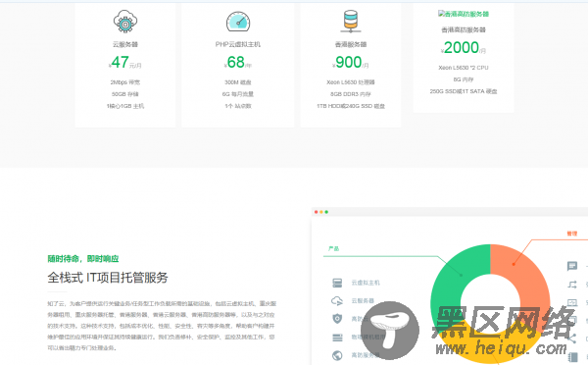Open the PHP云虚拟主机 plan title
Image resolution: width=588 pixels, height=365 pixels.
(x=238, y=44)
